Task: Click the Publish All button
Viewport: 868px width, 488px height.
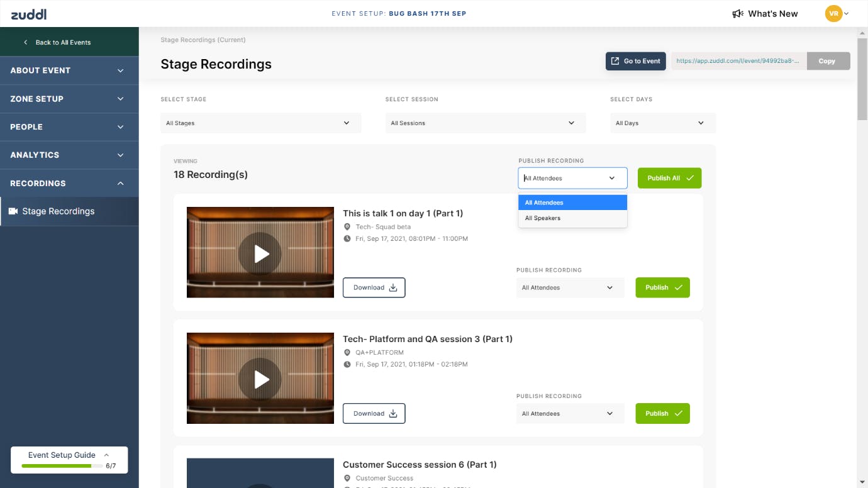Action: (669, 178)
